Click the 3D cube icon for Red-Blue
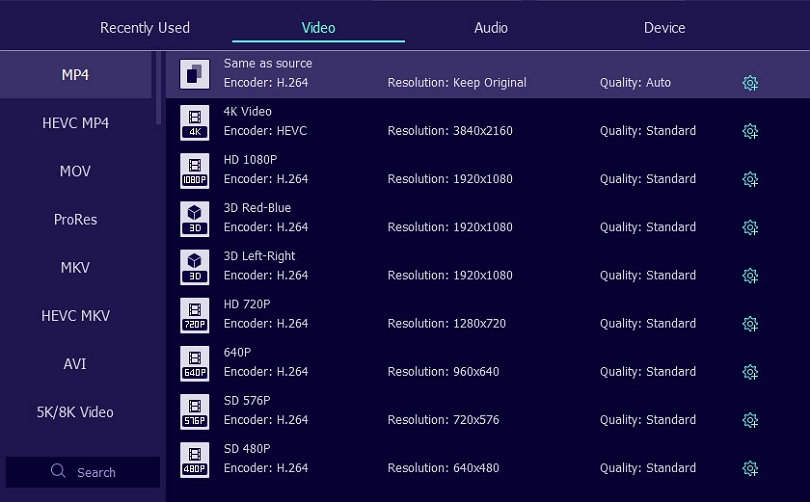 195,219
